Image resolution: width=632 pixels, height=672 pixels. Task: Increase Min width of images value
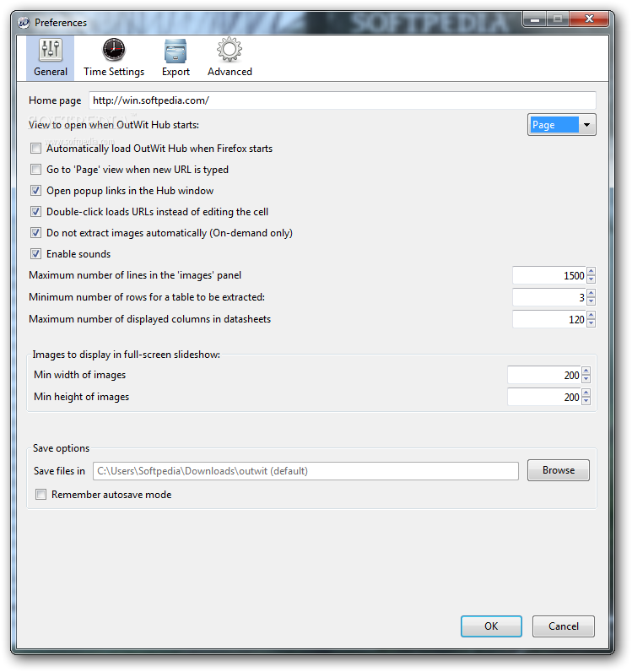(586, 371)
